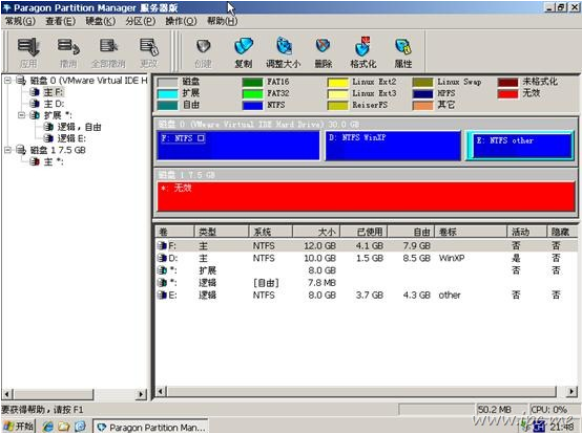Select the E: row in volume list
Viewport: 584px width, 433px height.
[366, 295]
